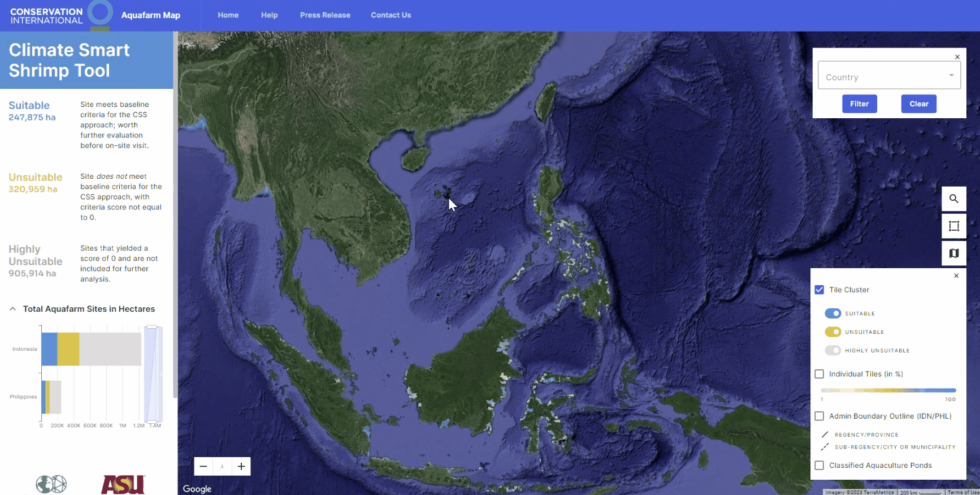
Task: Click the Conservation International logo
Action: pos(60,15)
